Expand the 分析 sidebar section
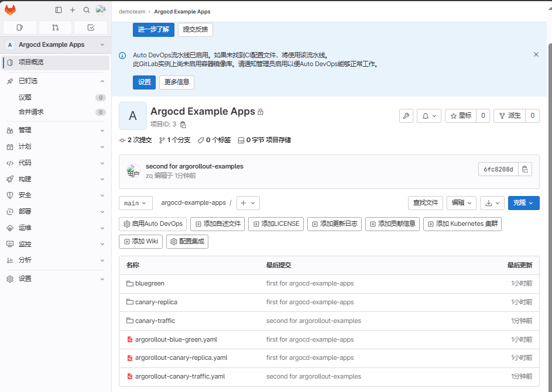 pos(56,260)
